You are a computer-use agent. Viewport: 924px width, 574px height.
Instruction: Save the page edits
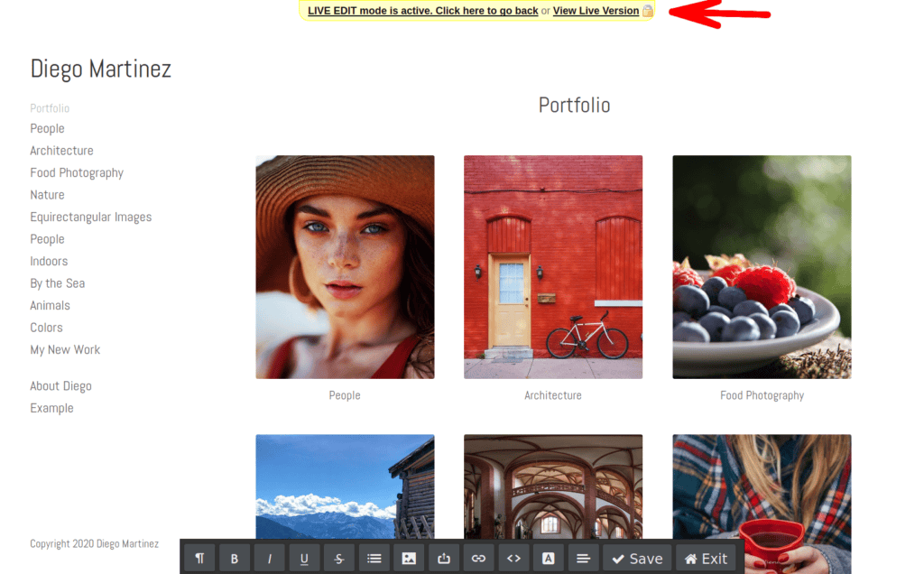(x=637, y=559)
